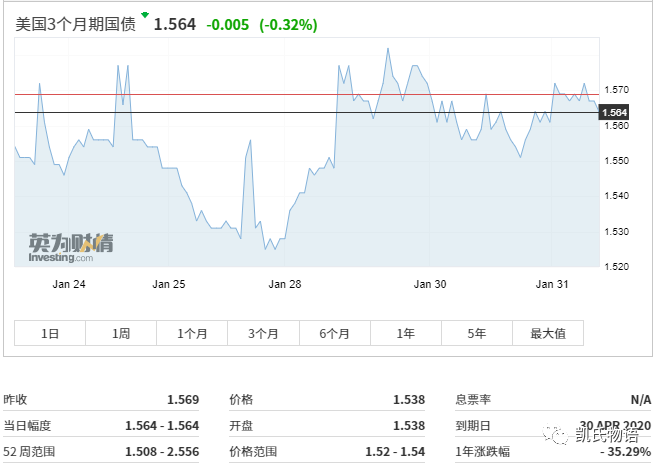Select the 1年 time range tab
This screenshot has width=660, height=464.
pos(406,333)
